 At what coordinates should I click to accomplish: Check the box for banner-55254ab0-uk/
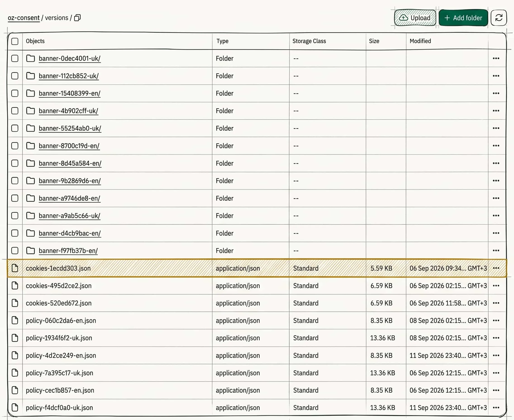pos(15,128)
